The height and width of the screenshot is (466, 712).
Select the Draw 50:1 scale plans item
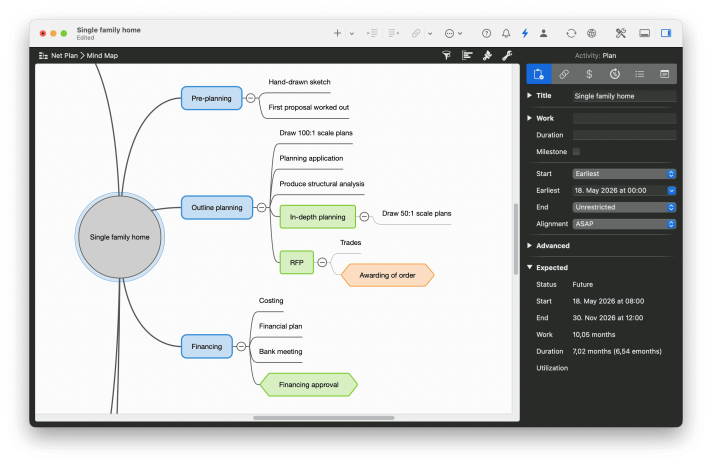[416, 213]
